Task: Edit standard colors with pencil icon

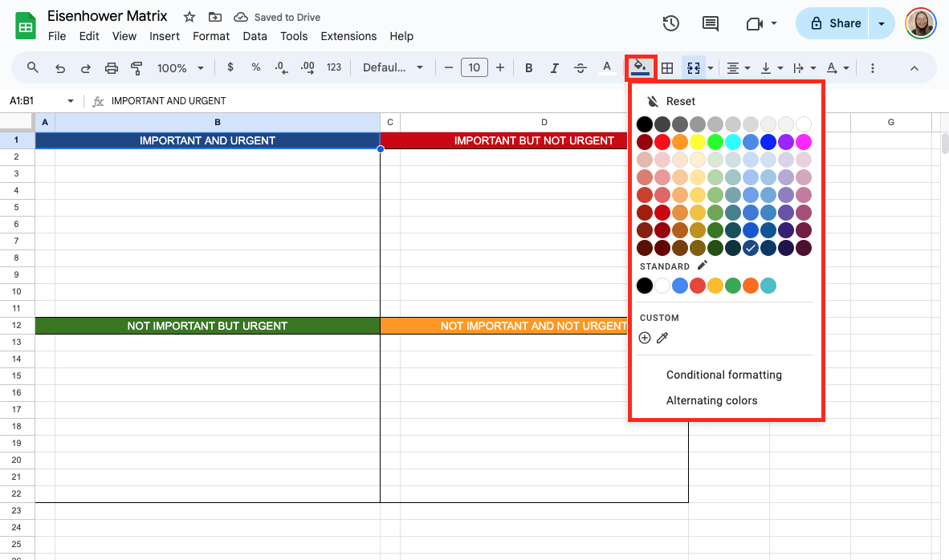Action: click(703, 266)
